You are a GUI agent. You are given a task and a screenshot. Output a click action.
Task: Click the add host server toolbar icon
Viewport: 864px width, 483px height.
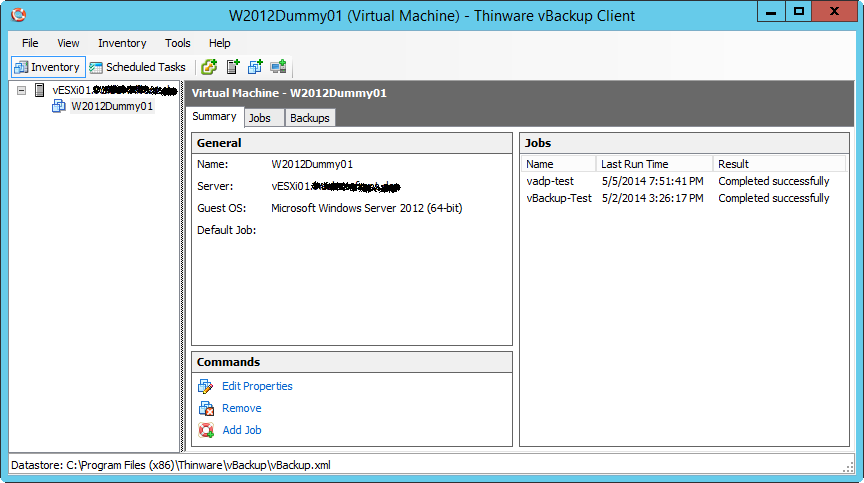click(x=233, y=67)
